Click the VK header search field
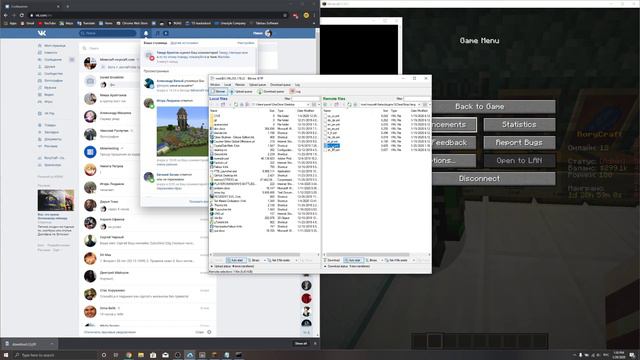Viewport: 640px width, 360px height. [x=108, y=33]
